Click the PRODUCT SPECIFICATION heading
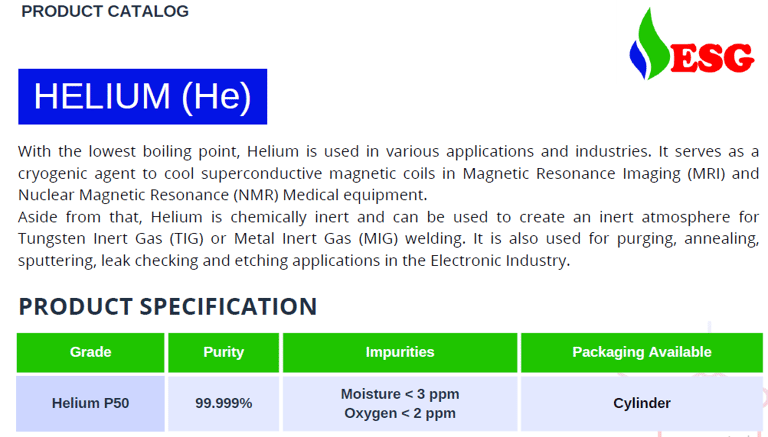The width and height of the screenshot is (768, 437). point(167,306)
